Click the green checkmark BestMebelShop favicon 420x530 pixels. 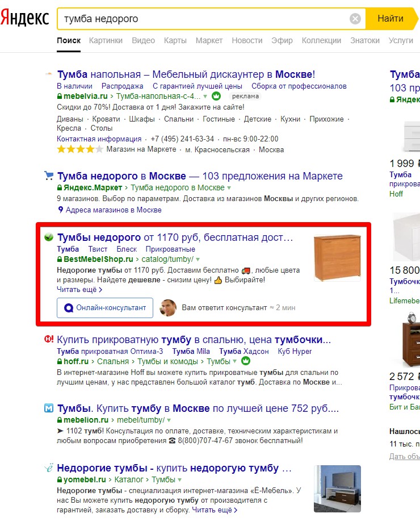click(49, 237)
